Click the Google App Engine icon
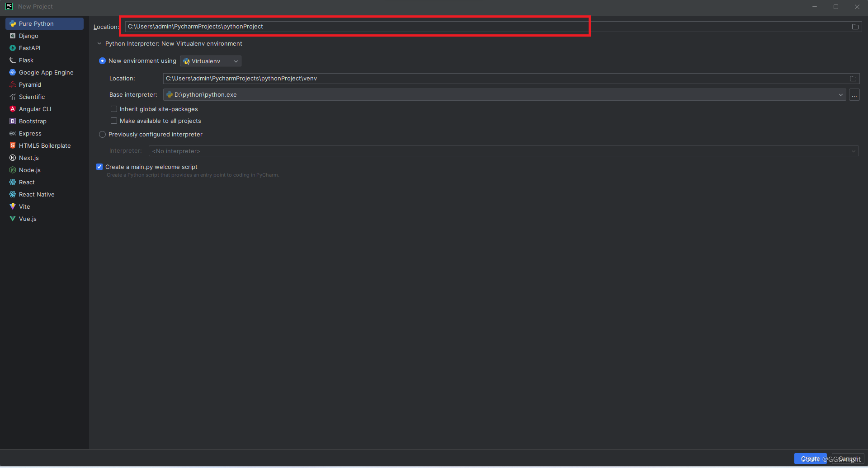Image resolution: width=868 pixels, height=468 pixels. 13,73
